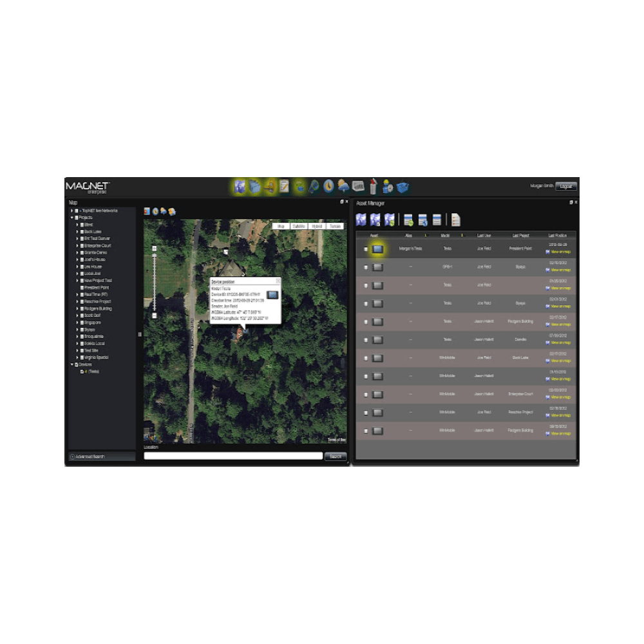Sort assets by the Alias column header

pyautogui.click(x=409, y=236)
